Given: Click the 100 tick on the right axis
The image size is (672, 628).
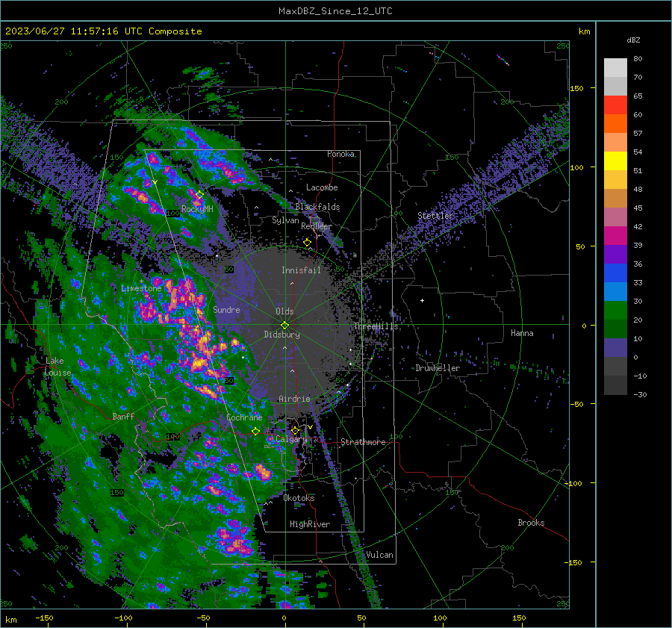Looking at the screenshot, I should [x=576, y=167].
